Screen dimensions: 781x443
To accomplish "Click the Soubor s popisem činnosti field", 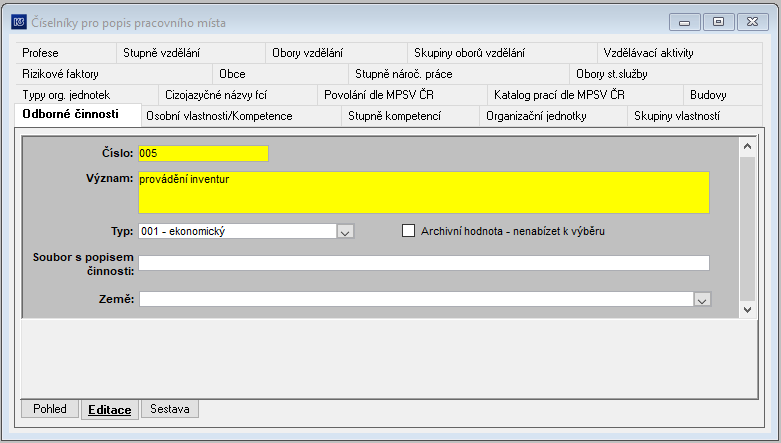I will 424,263.
